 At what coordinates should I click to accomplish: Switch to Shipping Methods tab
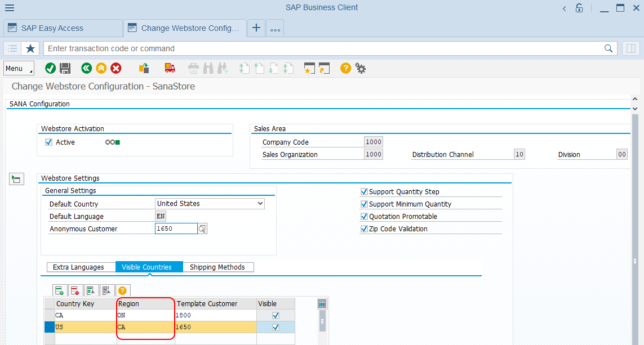tap(217, 267)
